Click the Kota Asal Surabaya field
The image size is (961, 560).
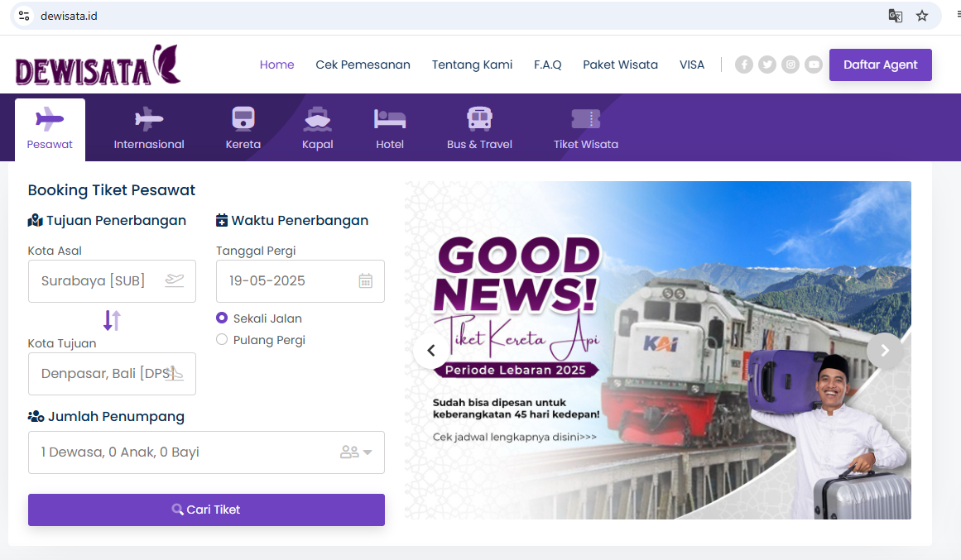112,281
